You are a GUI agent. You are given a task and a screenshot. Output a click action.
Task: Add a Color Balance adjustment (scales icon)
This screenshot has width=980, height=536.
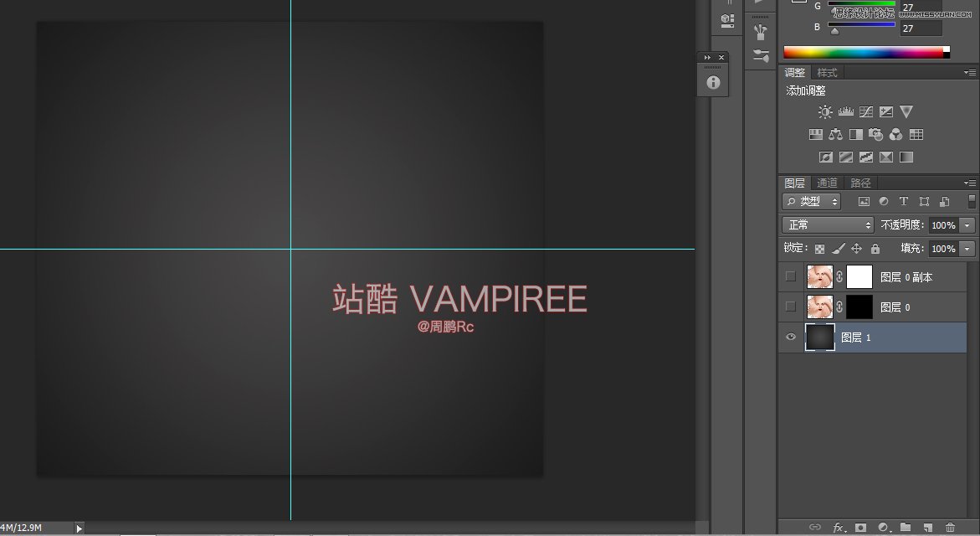pos(835,135)
